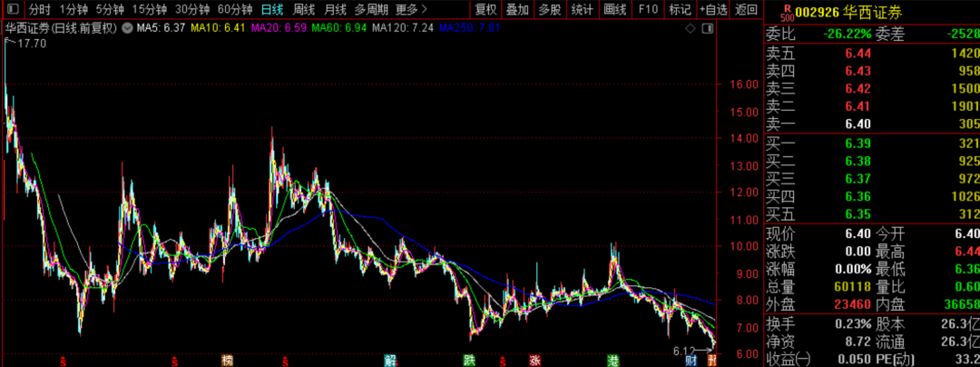This screenshot has width=980, height=367.
Task: Add stock via +自选 button
Action: [713, 9]
